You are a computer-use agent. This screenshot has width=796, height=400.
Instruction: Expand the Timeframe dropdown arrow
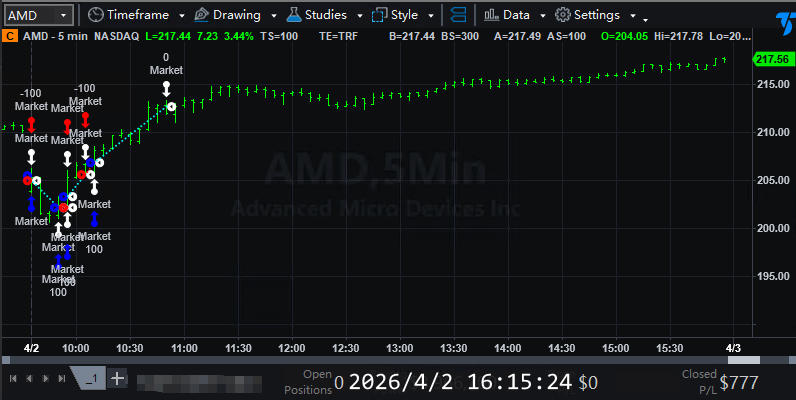(x=180, y=16)
